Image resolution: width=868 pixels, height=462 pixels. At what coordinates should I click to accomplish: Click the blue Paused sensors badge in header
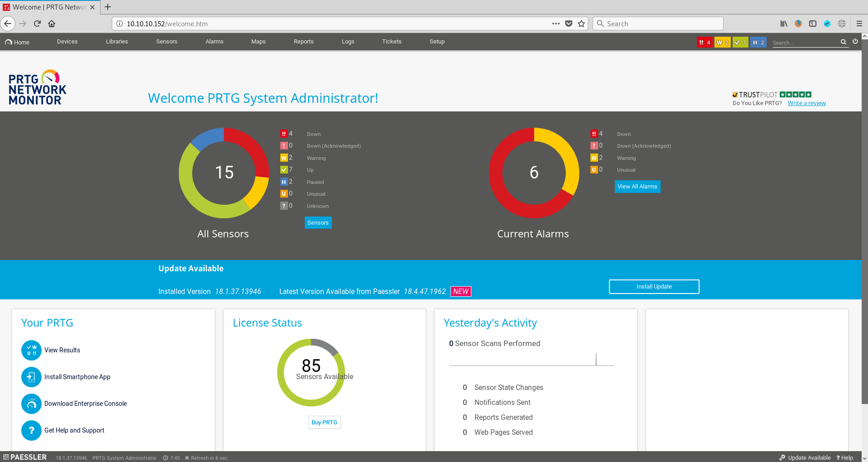[x=758, y=43]
